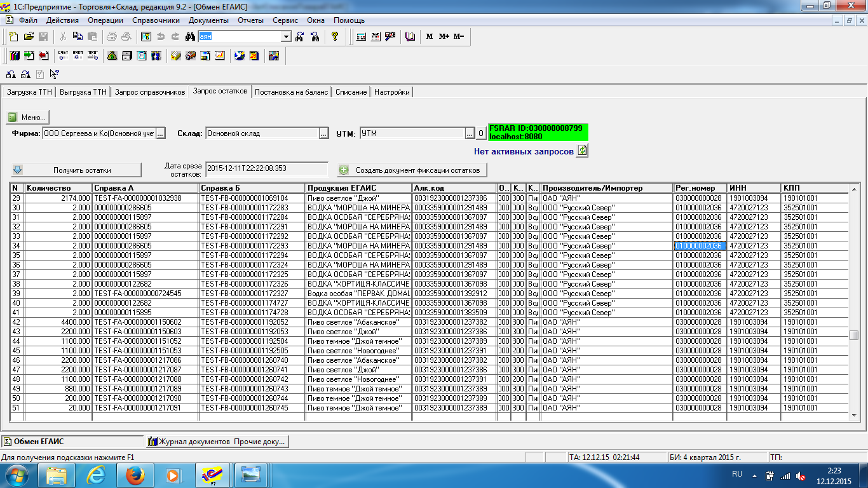Click the M+ memory add button
Screen dimensions: 868x488
click(x=444, y=37)
